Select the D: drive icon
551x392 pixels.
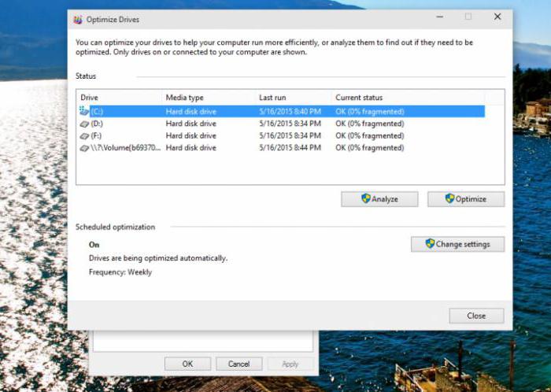84,124
